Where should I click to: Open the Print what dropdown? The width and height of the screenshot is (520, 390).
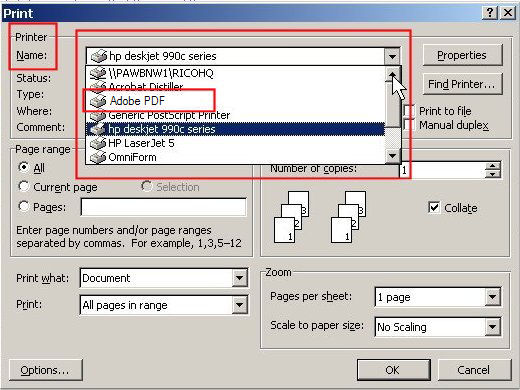[x=239, y=278]
